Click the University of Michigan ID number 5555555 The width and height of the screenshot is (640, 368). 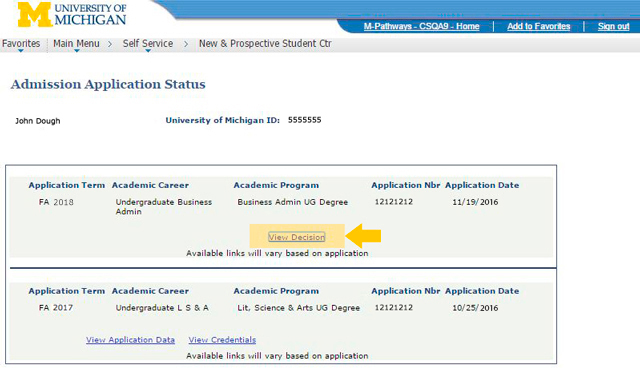tap(304, 120)
